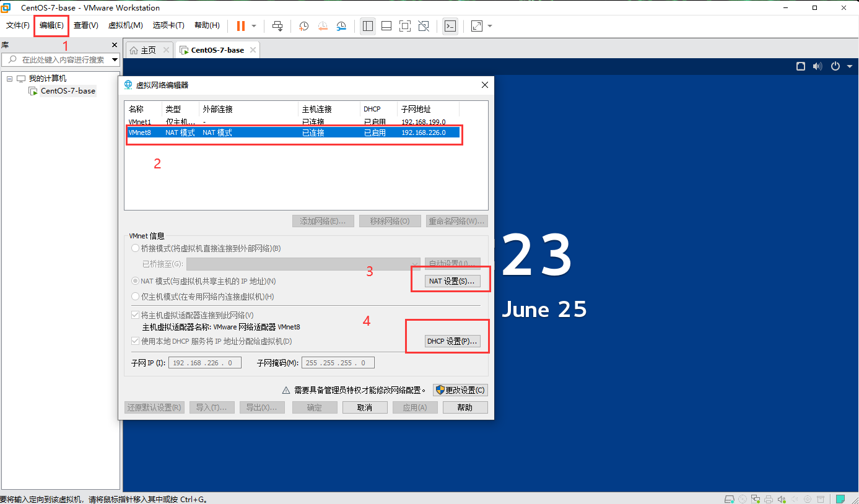Select the 桥接模式 radio button
859x504 pixels.
pyautogui.click(x=135, y=248)
